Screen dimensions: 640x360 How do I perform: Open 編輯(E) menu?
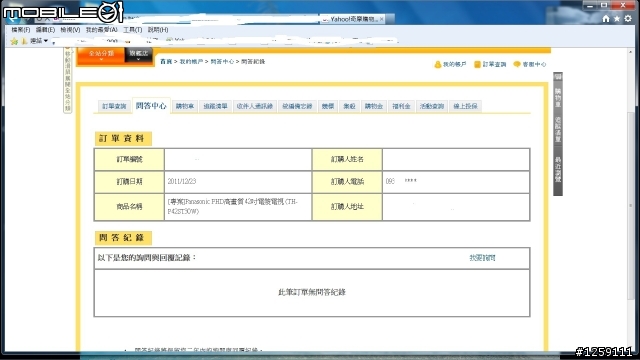[x=45, y=30]
